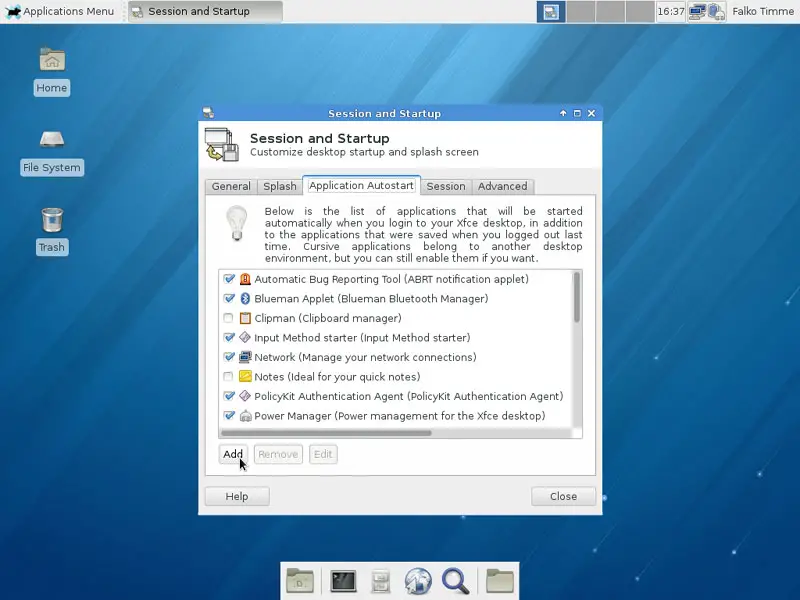Select 'Clipman (Clipboard manager)' text
The image size is (800, 600).
[x=328, y=318]
